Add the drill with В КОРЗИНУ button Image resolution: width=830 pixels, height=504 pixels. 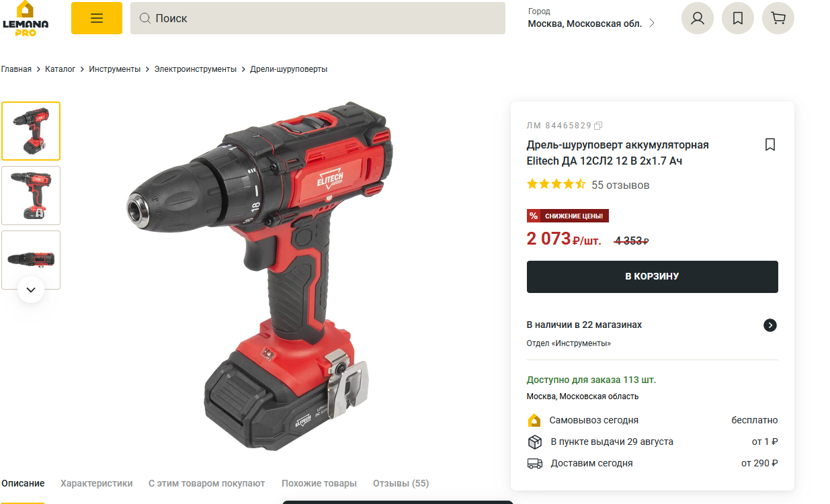pos(653,277)
